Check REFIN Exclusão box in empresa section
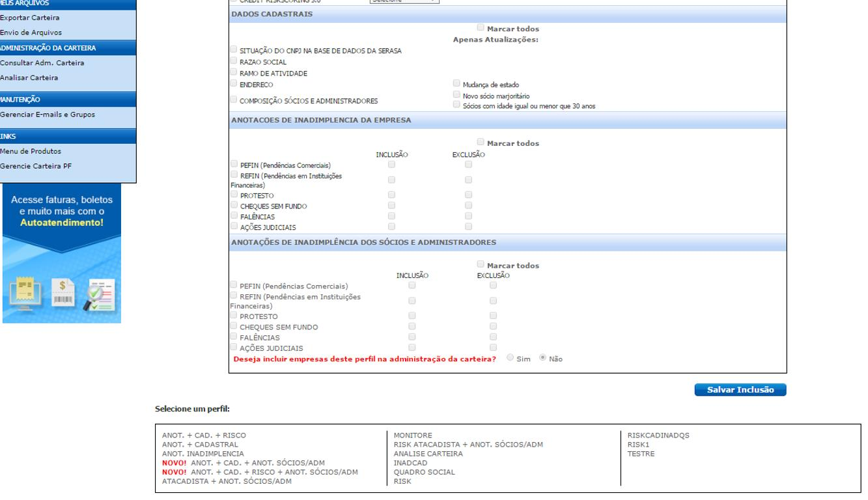The height and width of the screenshot is (500, 868). pos(469,180)
